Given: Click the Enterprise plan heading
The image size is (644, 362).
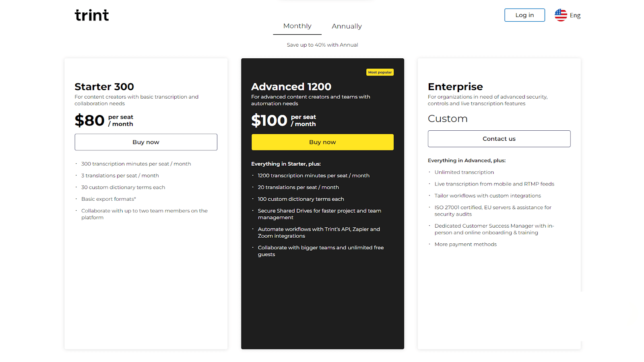Looking at the screenshot, I should click(x=455, y=86).
